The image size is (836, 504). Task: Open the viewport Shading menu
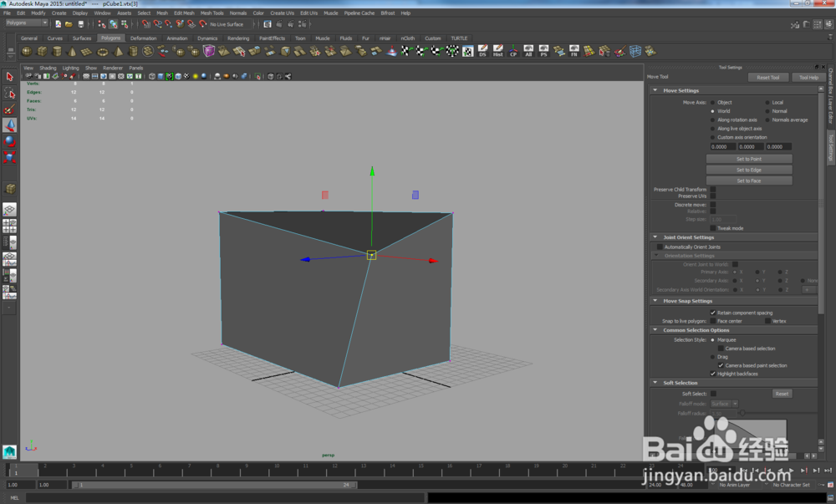coord(48,69)
